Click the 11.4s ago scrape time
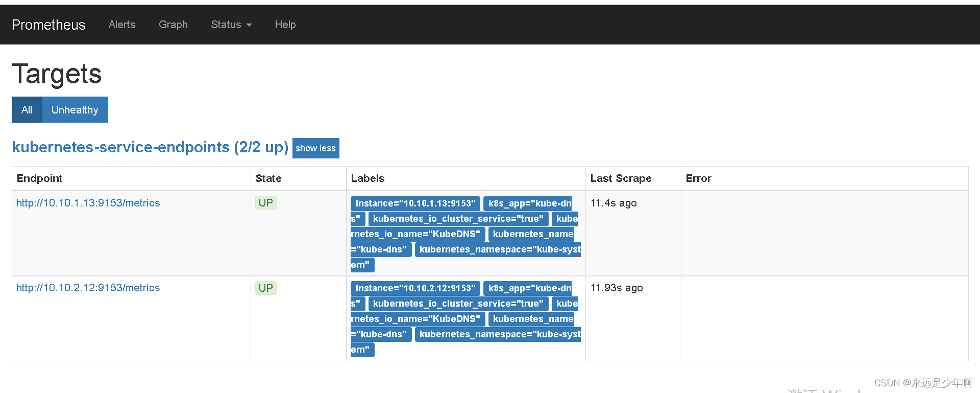980x393 pixels. [614, 203]
